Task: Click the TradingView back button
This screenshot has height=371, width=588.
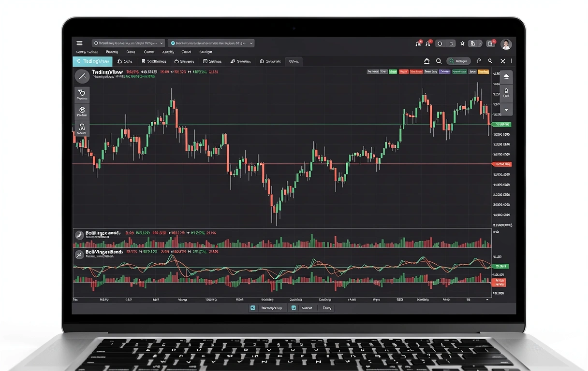Action: [x=92, y=61]
